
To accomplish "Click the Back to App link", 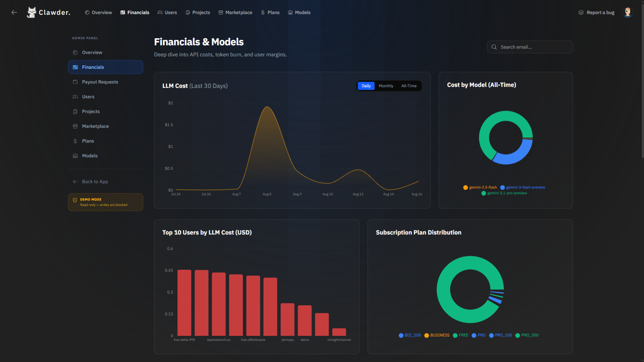I will tap(106, 181).
